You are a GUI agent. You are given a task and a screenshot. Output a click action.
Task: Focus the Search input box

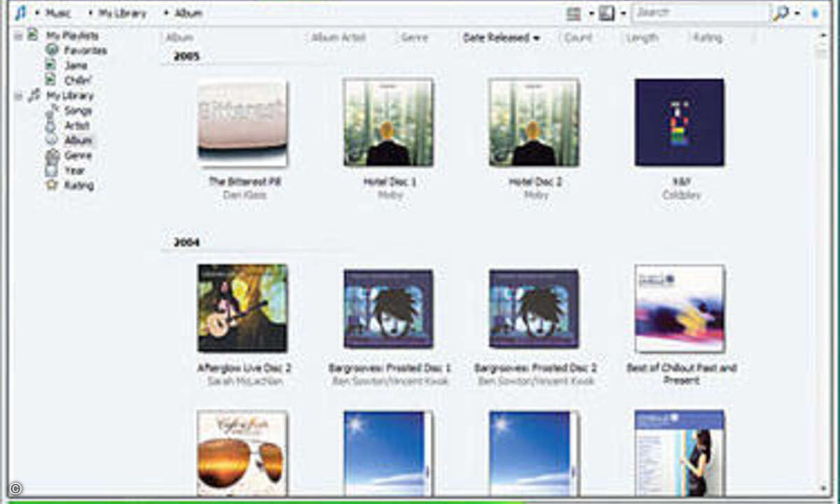[700, 13]
